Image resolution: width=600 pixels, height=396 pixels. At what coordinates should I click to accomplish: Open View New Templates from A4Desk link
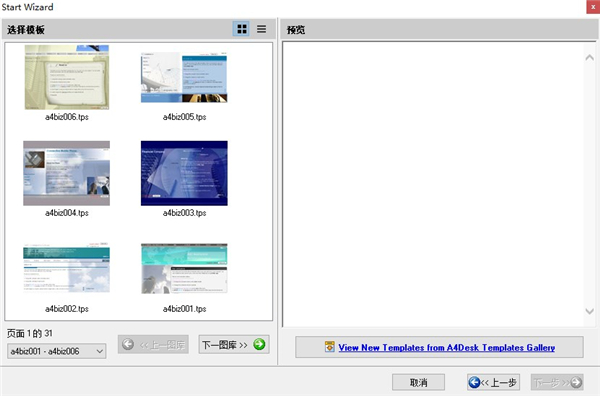[x=447, y=347]
